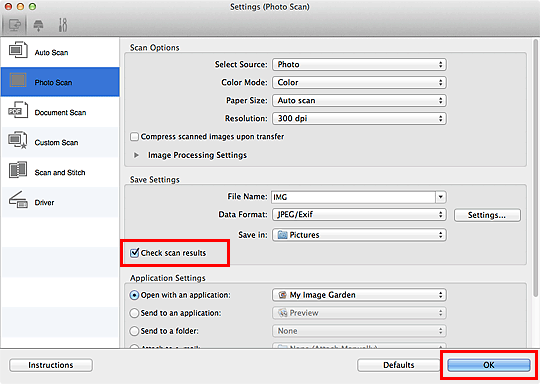Image resolution: width=540 pixels, height=384 pixels.
Task: Close the Settings window with red button
Action: point(9,7)
